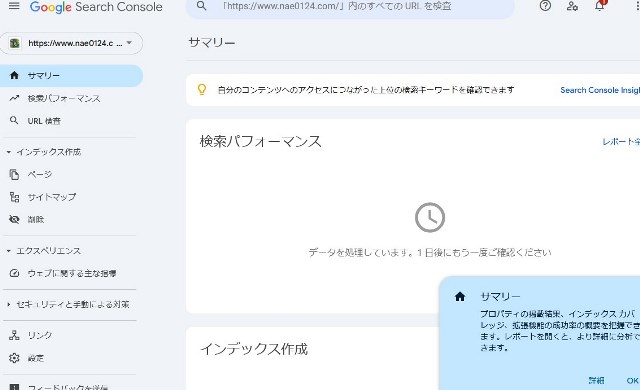This screenshot has width=640, height=390.
Task: Click the speedometer Core Web Vitals icon
Action: (14, 273)
